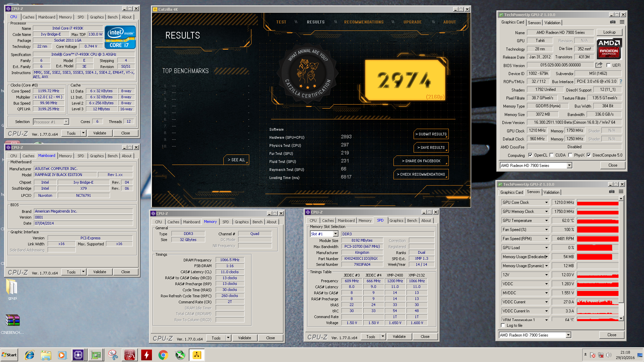Click camera icon in GPU-Z Sensors window
644x362 pixels.
tap(612, 192)
